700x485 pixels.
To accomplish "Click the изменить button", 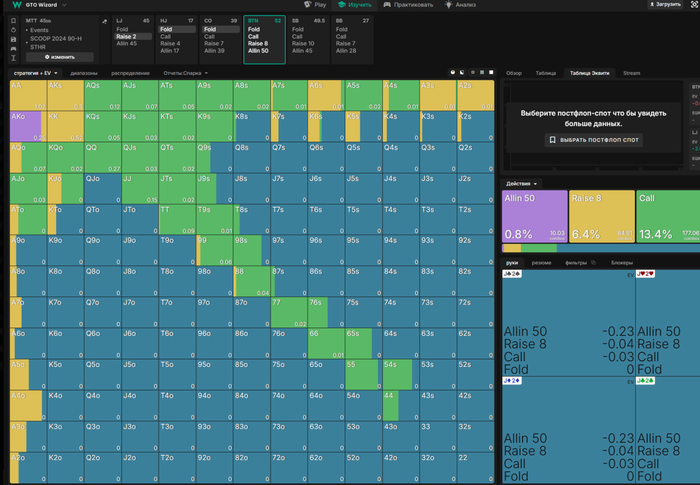I will pos(60,57).
